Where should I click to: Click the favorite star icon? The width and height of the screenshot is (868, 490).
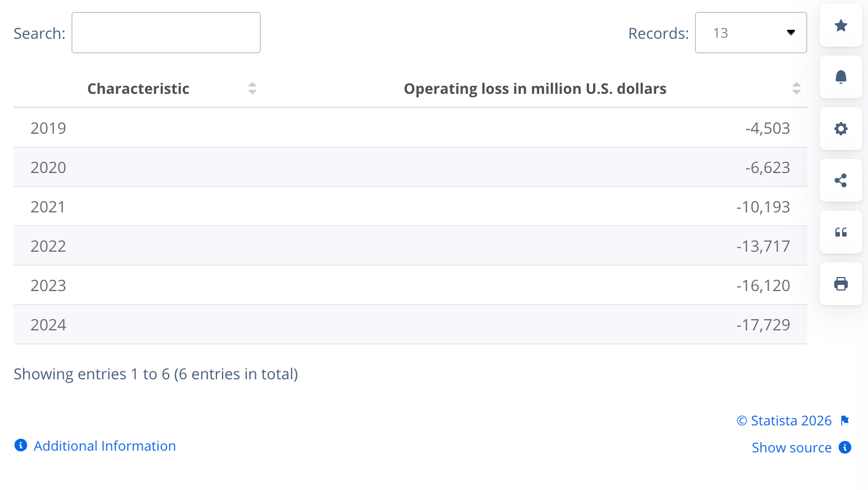[x=840, y=25]
